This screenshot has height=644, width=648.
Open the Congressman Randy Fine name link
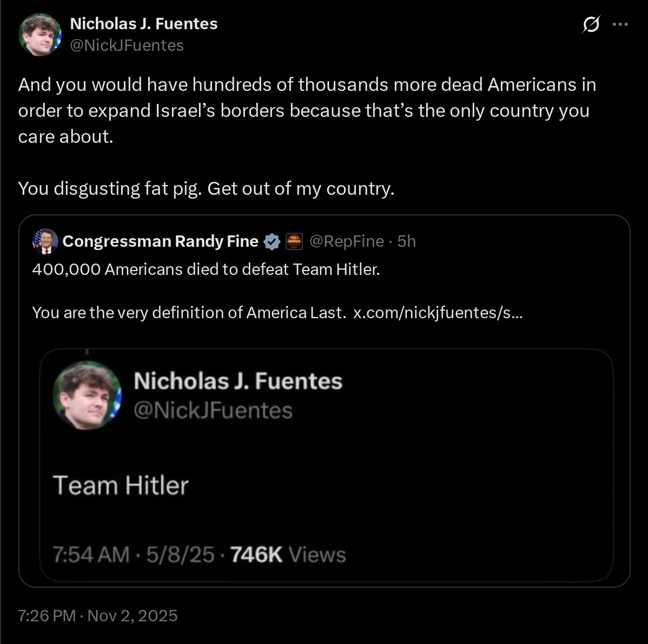tap(160, 241)
